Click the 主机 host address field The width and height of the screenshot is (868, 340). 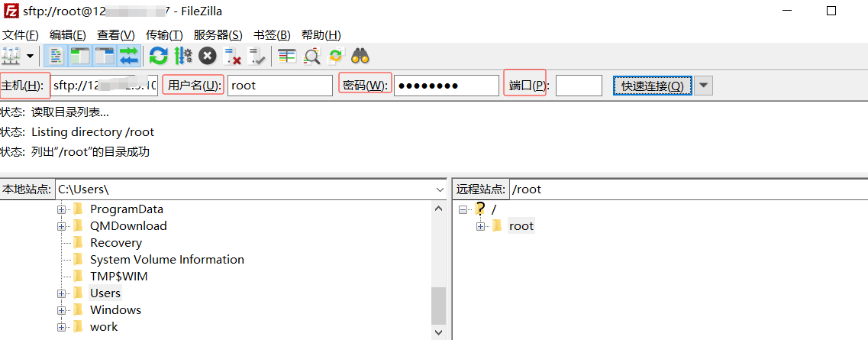(x=105, y=86)
